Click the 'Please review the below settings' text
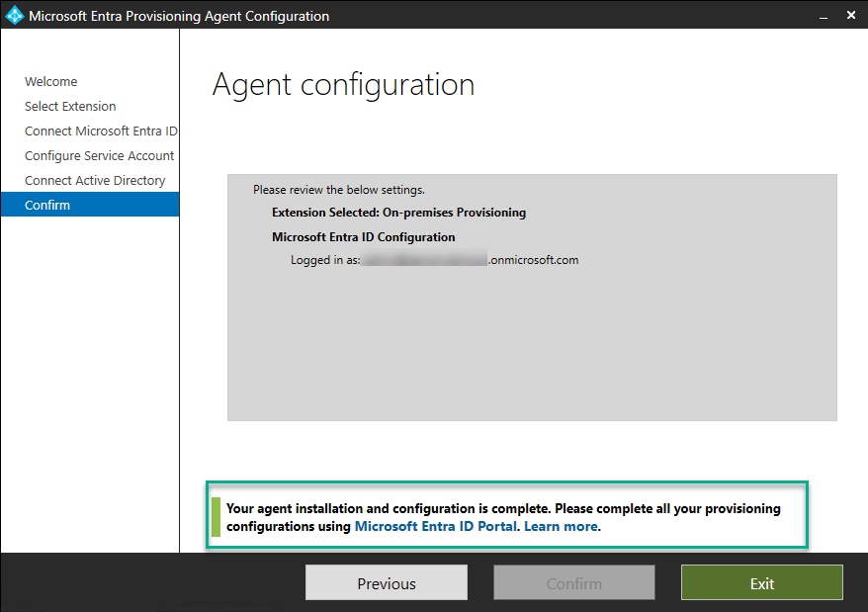The image size is (868, 612). pos(338,190)
